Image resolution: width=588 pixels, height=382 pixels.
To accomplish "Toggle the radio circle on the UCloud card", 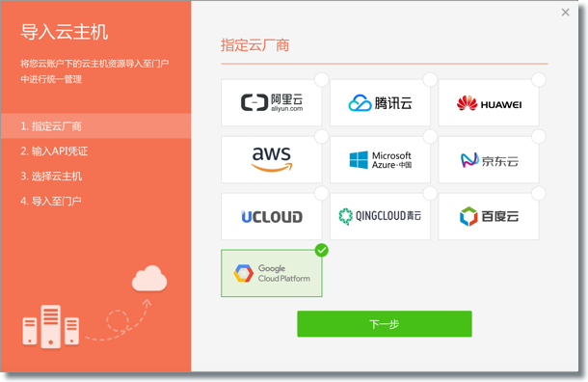I will pyautogui.click(x=321, y=194).
